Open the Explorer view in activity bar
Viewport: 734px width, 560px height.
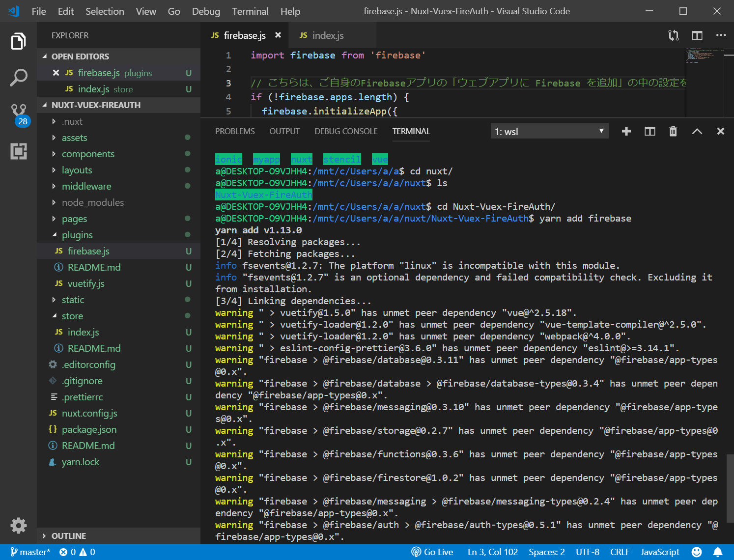(x=18, y=41)
